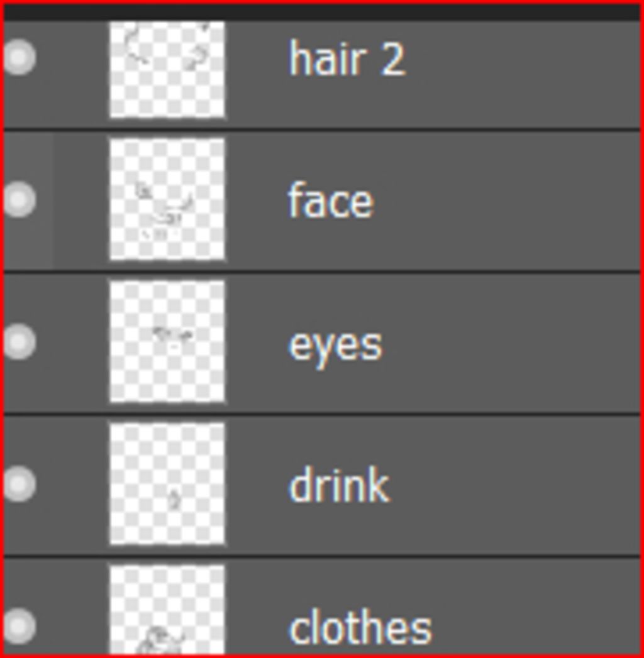Toggle visibility of the face layer
The height and width of the screenshot is (658, 644).
pyautogui.click(x=19, y=200)
